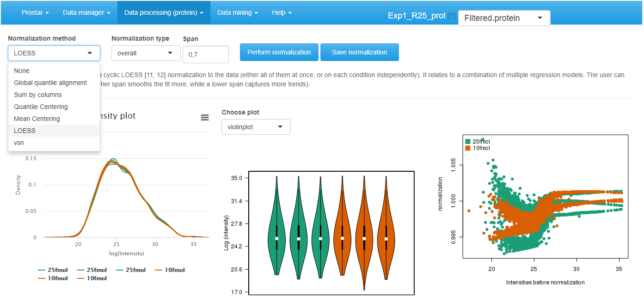Screen dimensions: 644x307
Task: Open the Choose plot dropdown
Action: point(256,126)
